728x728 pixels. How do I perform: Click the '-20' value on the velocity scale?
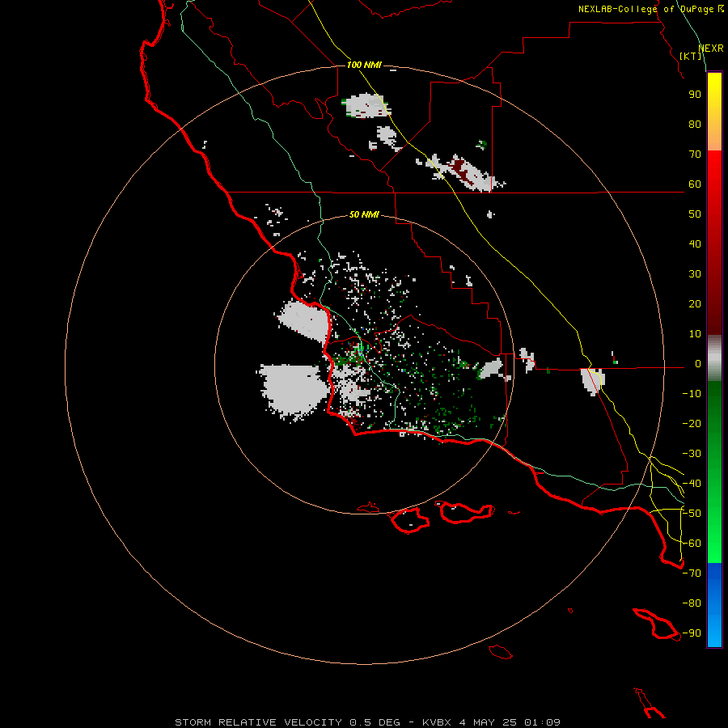point(692,424)
